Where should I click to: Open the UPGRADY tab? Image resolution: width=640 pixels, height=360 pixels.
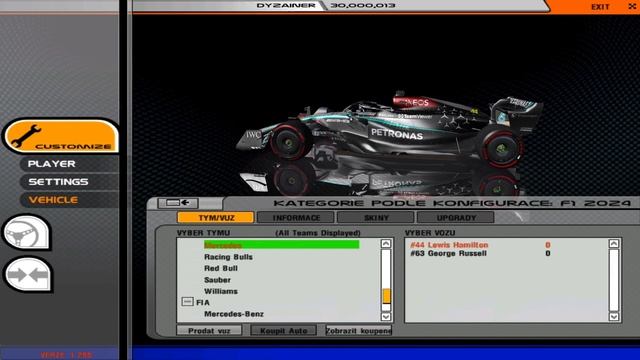point(456,218)
